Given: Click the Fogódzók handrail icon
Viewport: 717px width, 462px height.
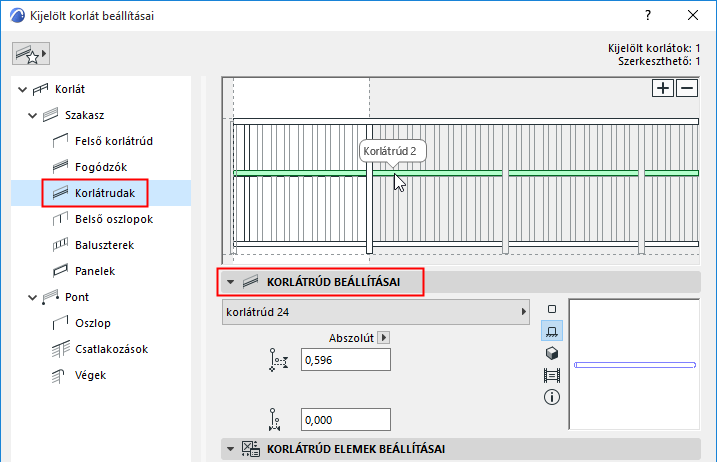Looking at the screenshot, I should (x=60, y=167).
